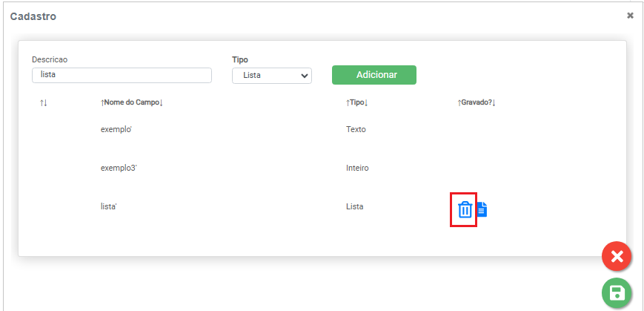644x311 pixels.
Task: Click the Descricao label
Action: coord(50,59)
